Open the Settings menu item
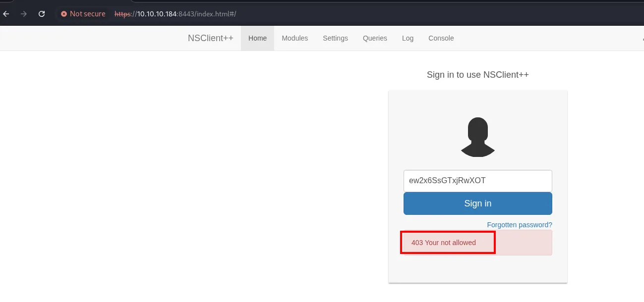Screen dimensions: 644x302 click(335, 38)
